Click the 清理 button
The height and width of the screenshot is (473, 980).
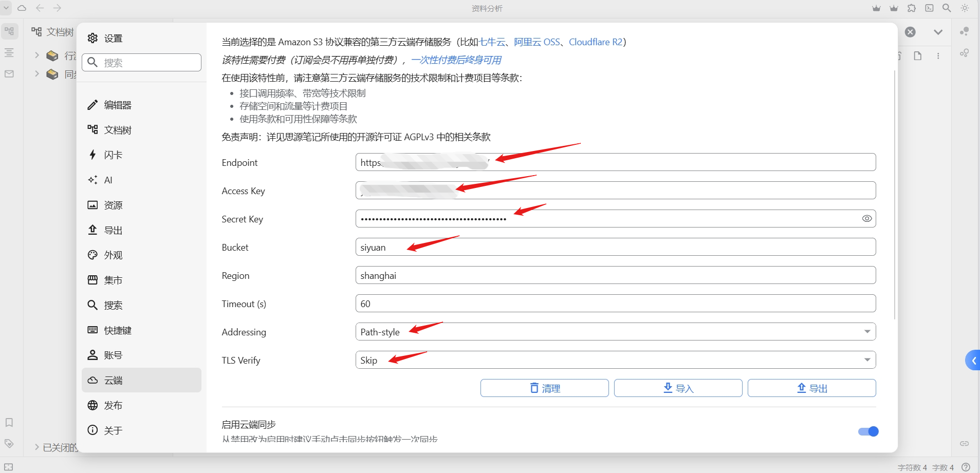pos(545,388)
